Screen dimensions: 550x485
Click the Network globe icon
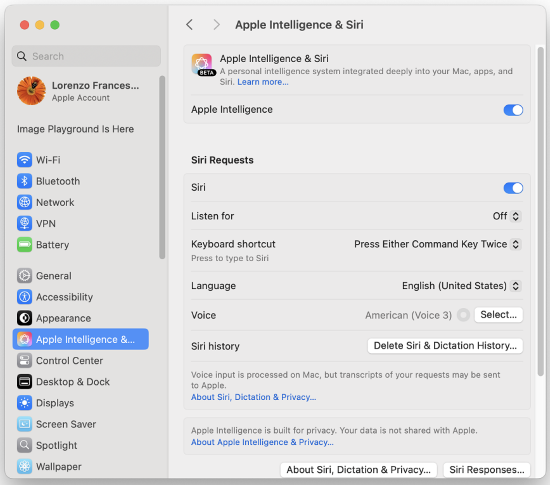pos(24,202)
